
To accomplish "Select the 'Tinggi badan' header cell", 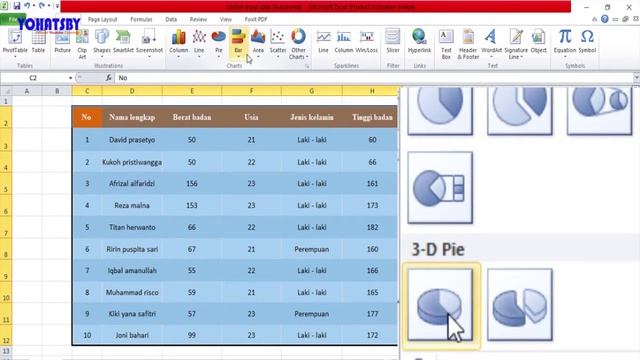I will (x=371, y=117).
